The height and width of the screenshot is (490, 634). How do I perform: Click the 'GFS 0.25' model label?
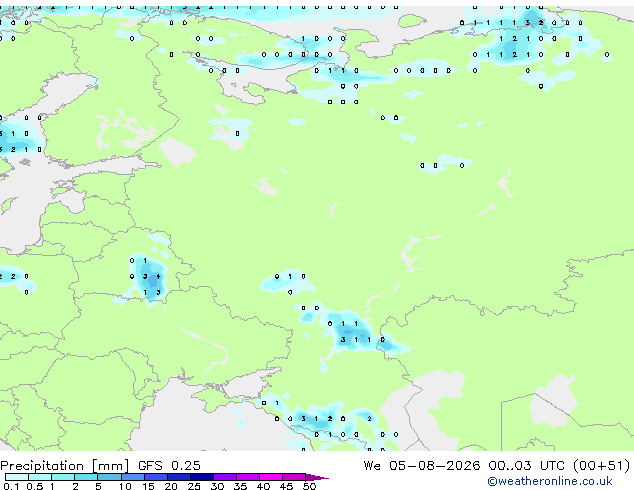point(169,466)
